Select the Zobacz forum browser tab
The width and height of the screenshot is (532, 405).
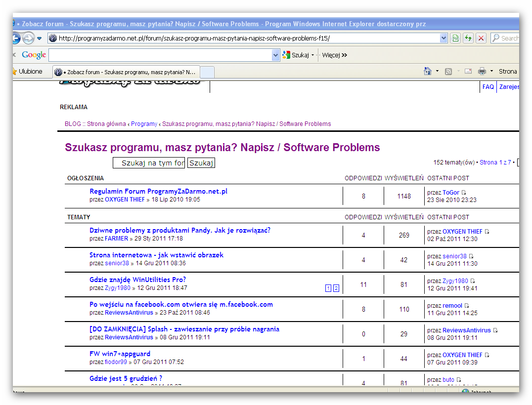tap(126, 72)
